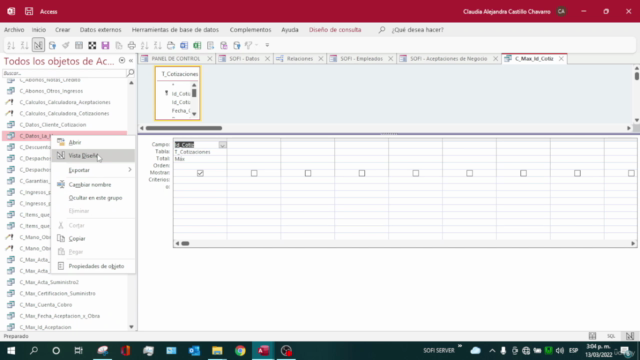The image size is (640, 360).
Task: Click Design view icon in status bar
Action: (630, 336)
